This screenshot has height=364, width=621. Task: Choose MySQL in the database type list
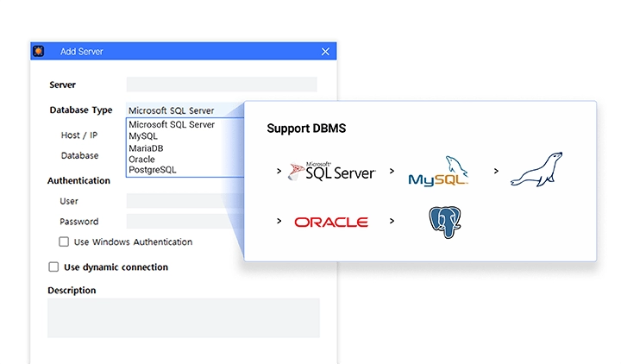(x=143, y=136)
